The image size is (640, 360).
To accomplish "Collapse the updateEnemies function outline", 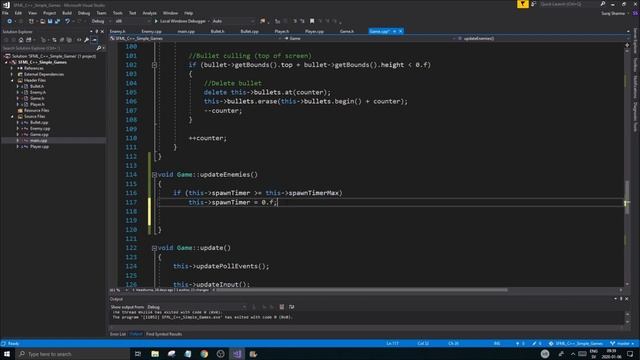I will 154,175.
